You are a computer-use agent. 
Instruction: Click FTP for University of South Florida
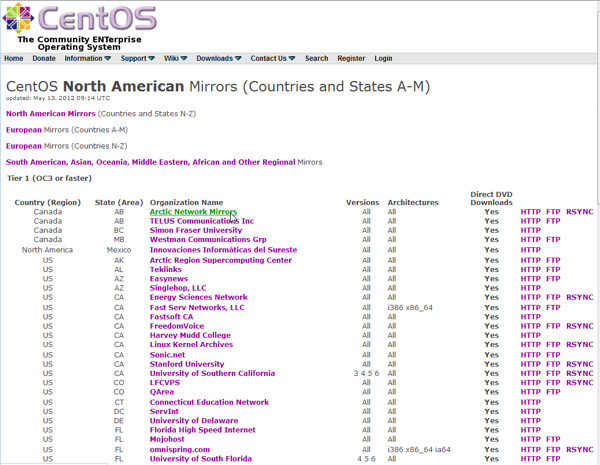(x=553, y=458)
